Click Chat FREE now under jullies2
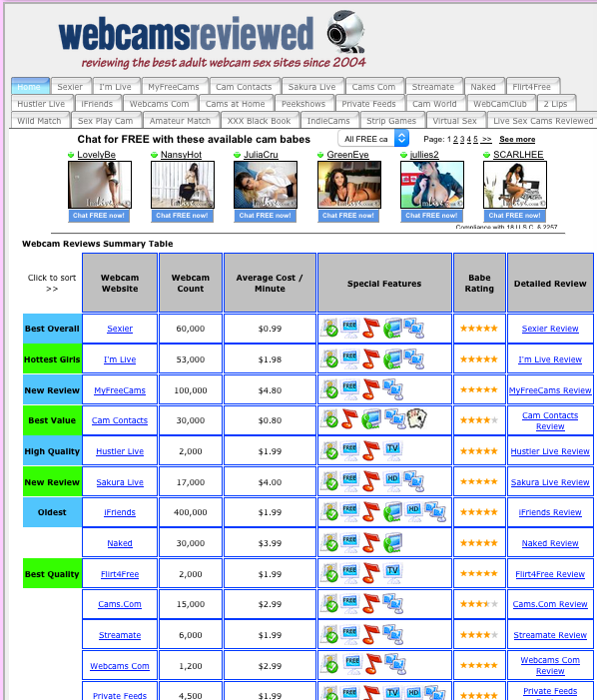Image resolution: width=597 pixels, height=700 pixels. point(431,215)
